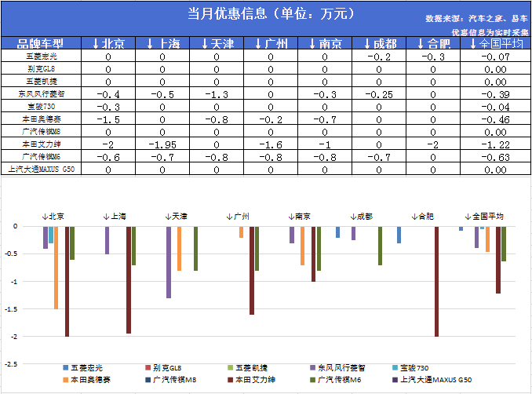Click the 宝骏730 cyan legend swatch
This screenshot has height=394, width=532.
395,367
